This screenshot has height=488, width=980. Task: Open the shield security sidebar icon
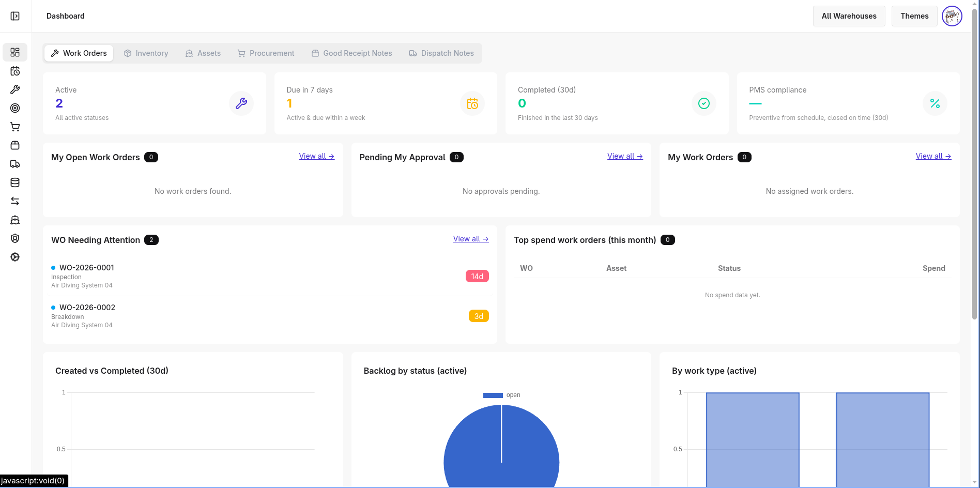click(x=15, y=238)
